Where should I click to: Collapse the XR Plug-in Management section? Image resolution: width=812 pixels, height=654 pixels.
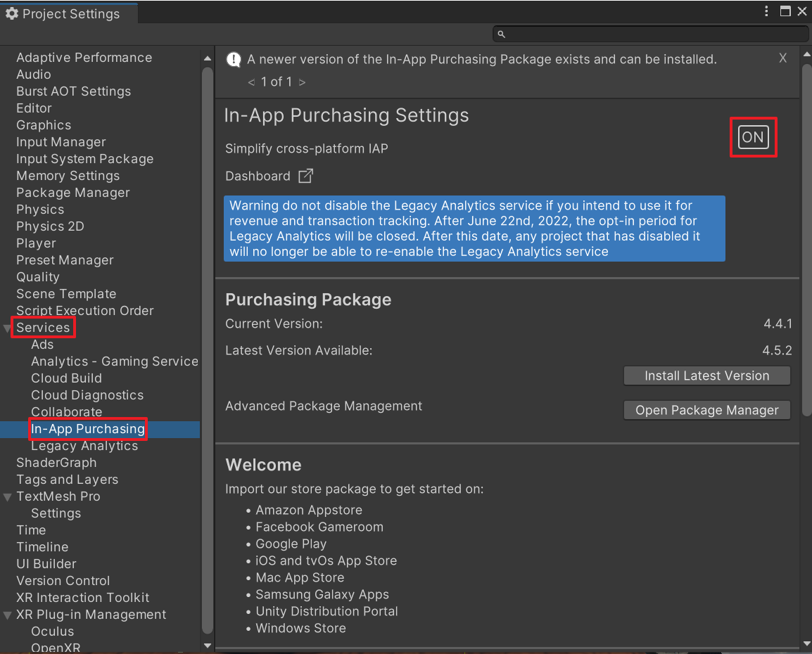tap(7, 615)
